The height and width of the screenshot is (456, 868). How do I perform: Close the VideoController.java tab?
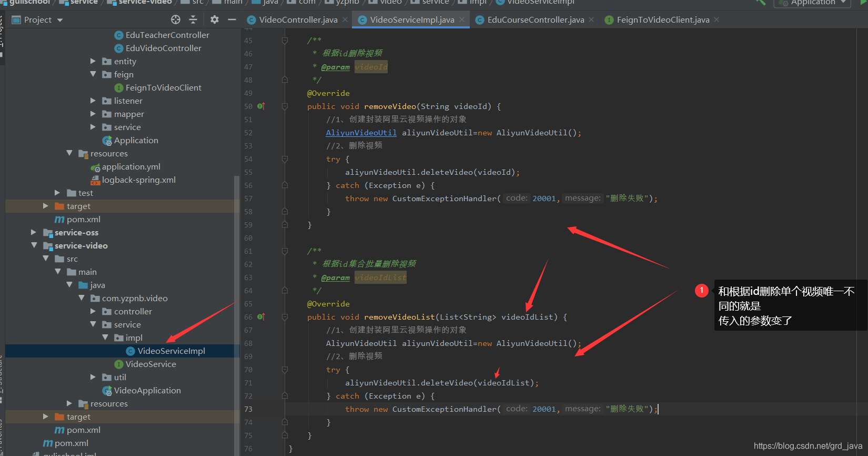tap(345, 19)
